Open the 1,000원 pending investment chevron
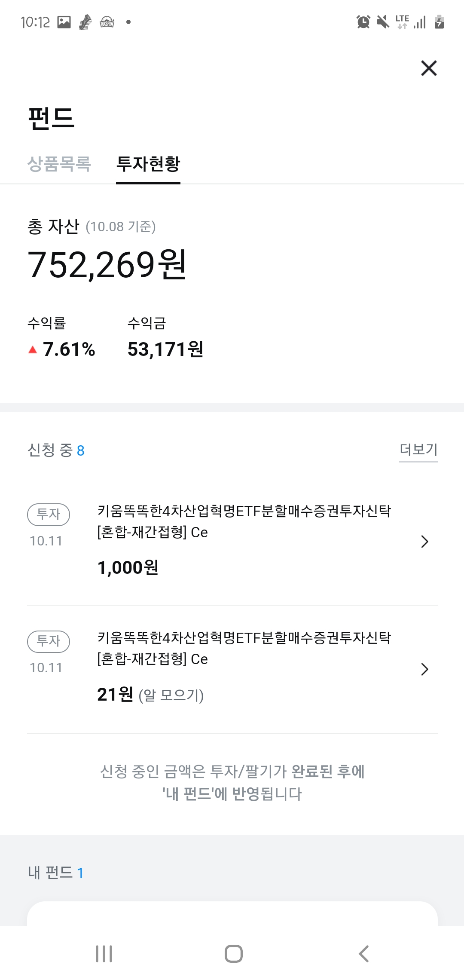 (424, 542)
